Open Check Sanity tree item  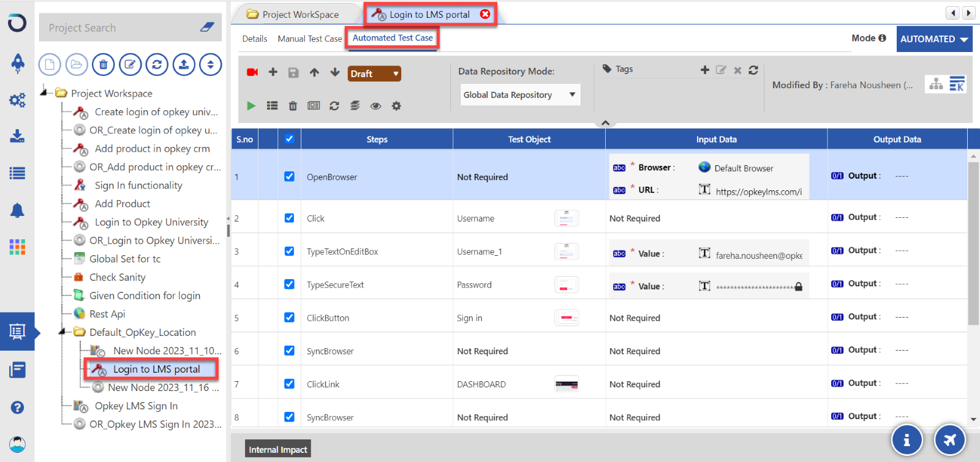118,277
